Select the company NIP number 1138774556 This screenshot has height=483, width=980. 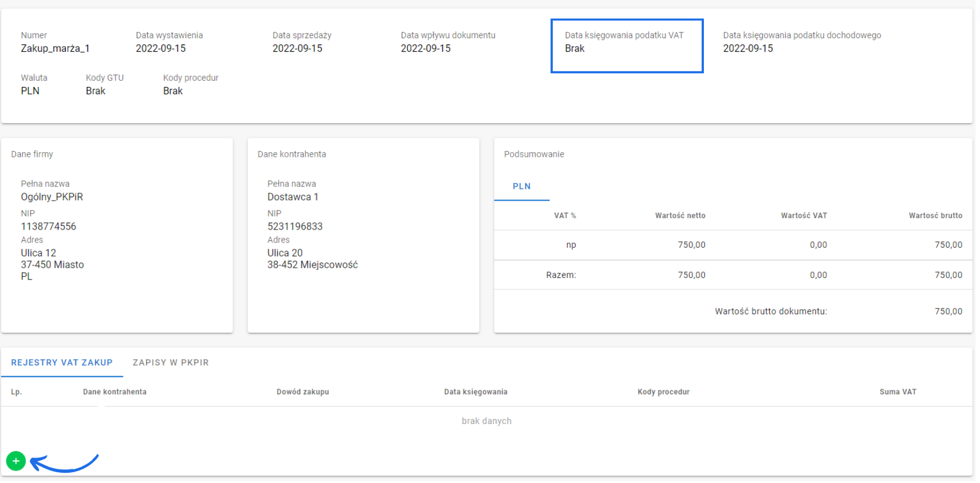(48, 227)
